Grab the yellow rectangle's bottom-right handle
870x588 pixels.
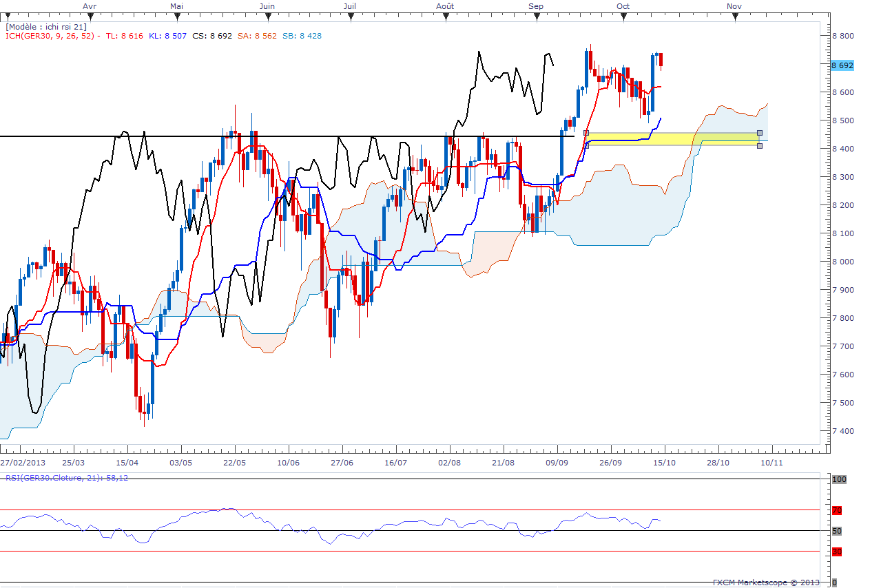pyautogui.click(x=760, y=145)
